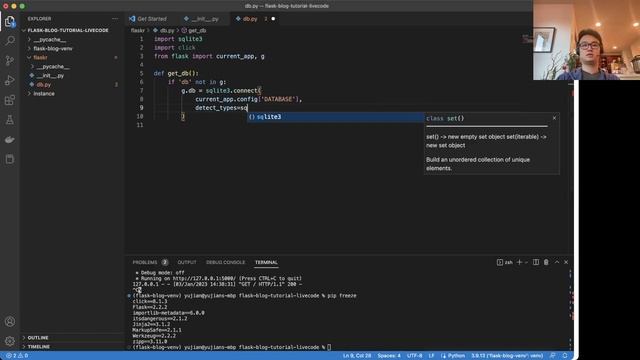Close the terminal panel

click(x=566, y=262)
